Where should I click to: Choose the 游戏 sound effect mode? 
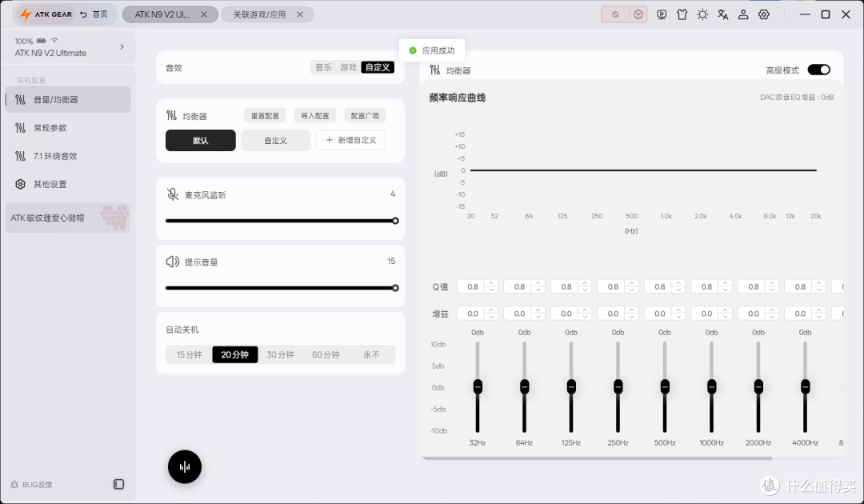pyautogui.click(x=348, y=67)
